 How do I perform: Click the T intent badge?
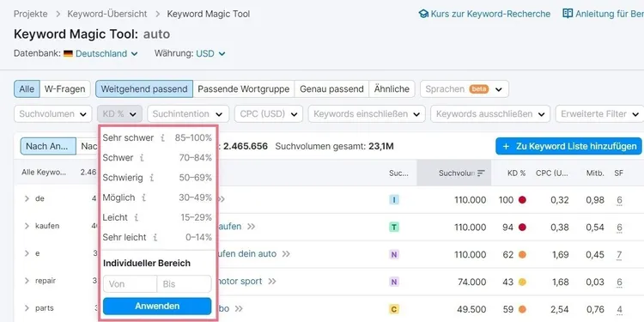tap(394, 228)
